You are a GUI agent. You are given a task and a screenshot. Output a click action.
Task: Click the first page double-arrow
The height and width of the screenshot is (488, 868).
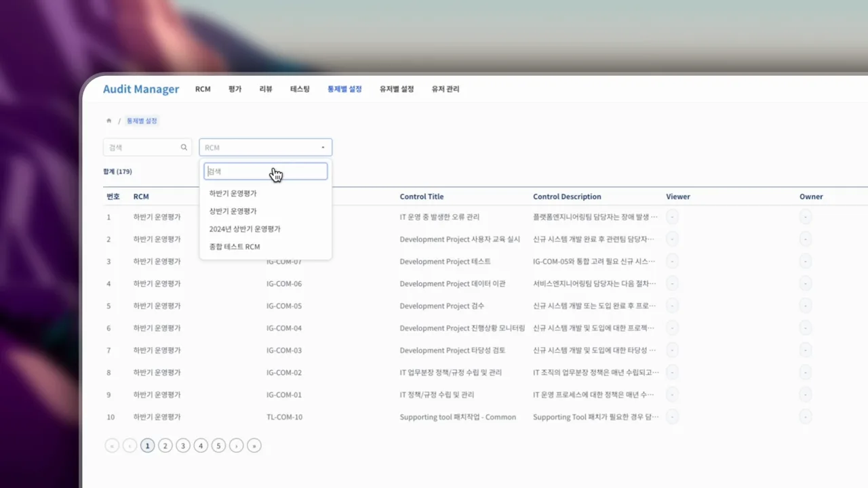[112, 445]
